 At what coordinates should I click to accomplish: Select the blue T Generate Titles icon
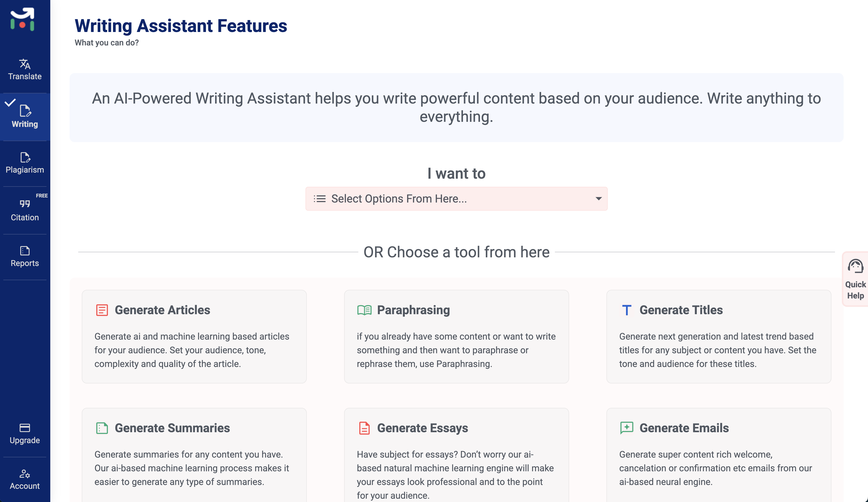click(626, 310)
